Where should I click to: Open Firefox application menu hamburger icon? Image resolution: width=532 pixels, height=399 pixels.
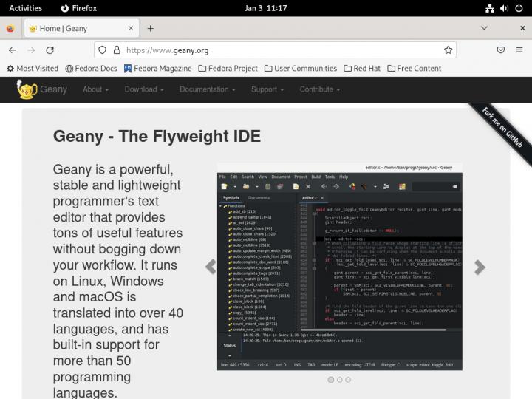point(519,50)
